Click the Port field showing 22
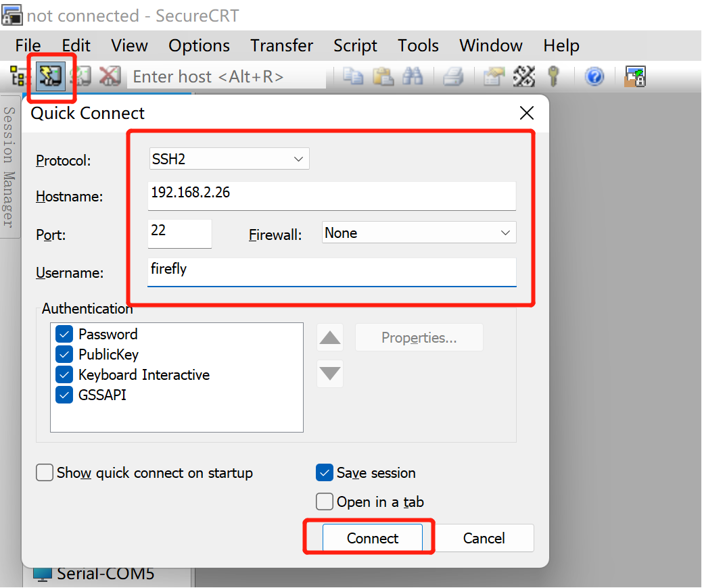 179,234
